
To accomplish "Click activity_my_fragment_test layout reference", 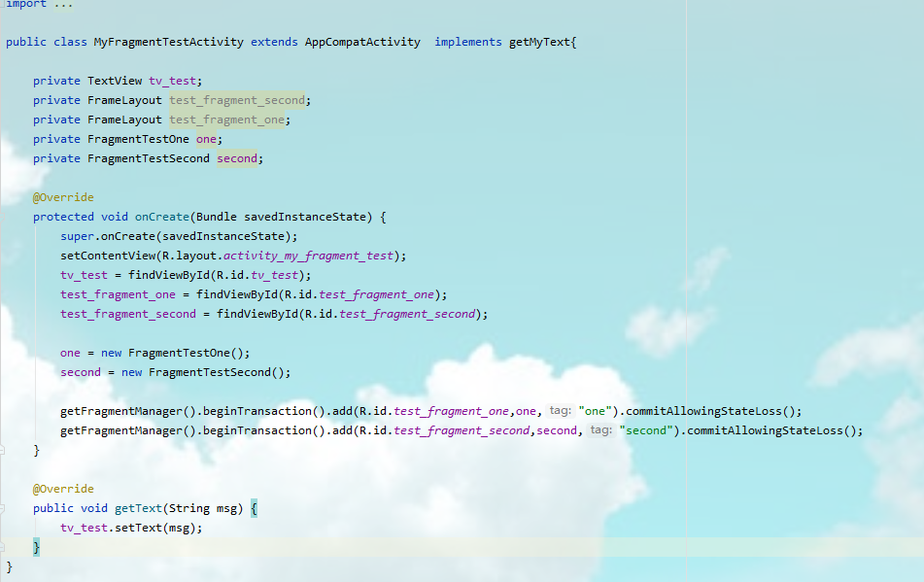I will click(308, 256).
